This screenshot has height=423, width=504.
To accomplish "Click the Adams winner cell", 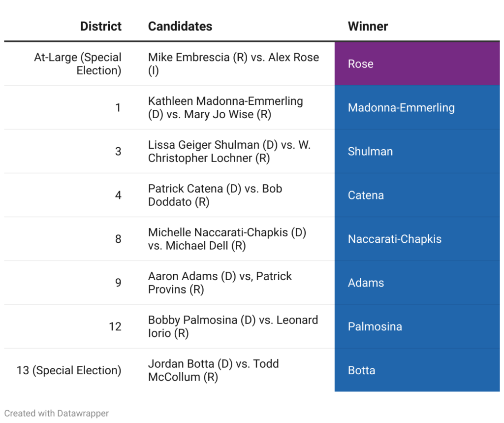I will pos(417,283).
